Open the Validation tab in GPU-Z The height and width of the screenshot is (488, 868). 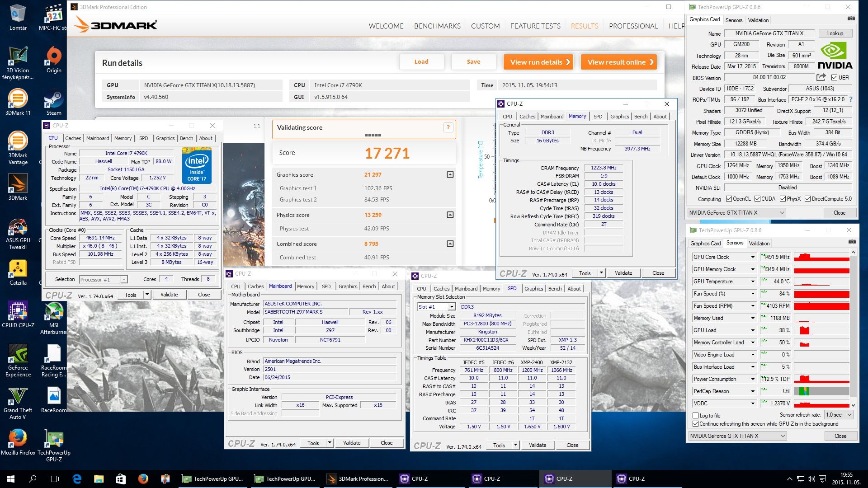tap(758, 20)
